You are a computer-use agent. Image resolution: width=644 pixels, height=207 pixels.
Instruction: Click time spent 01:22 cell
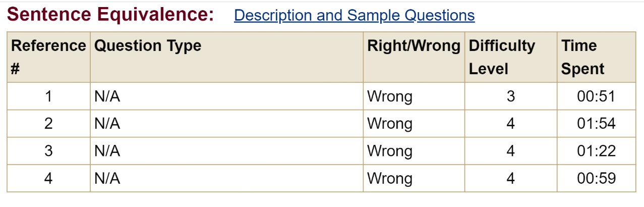coord(596,151)
